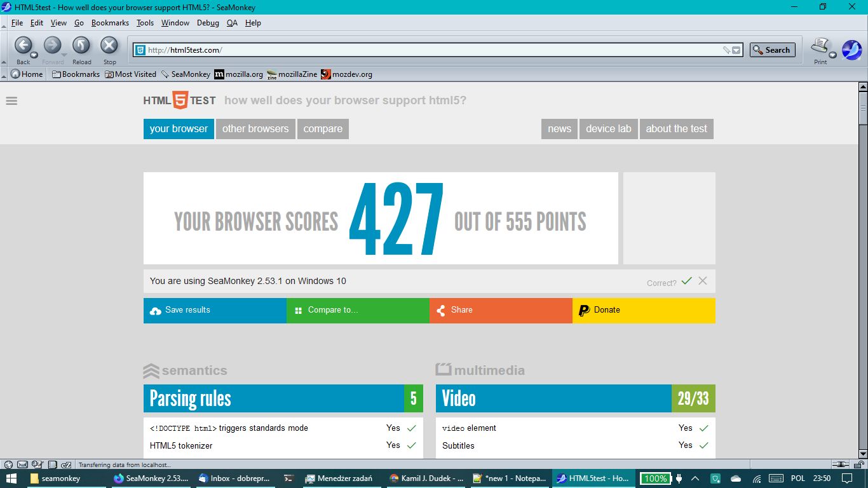Open the mozdev.org bookmark

pos(346,74)
